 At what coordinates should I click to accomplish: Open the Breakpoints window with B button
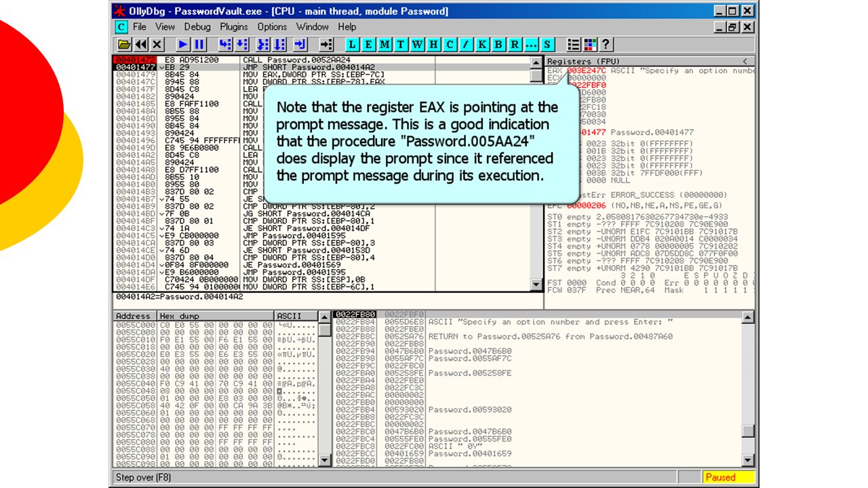click(x=498, y=45)
